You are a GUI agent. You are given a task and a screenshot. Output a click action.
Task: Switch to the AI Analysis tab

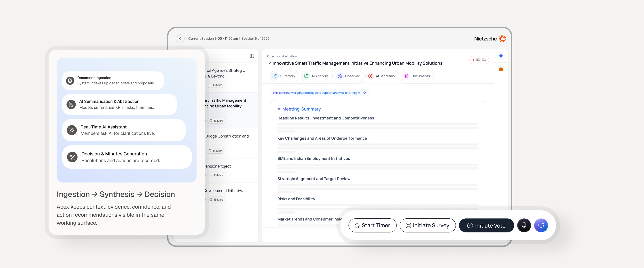tap(316, 76)
